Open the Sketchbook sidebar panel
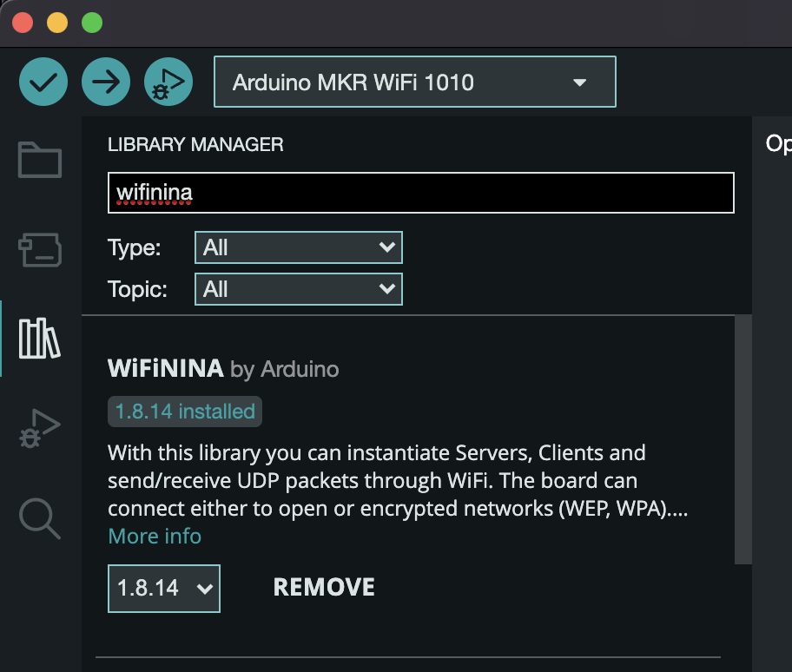The width and height of the screenshot is (792, 672). tap(38, 160)
